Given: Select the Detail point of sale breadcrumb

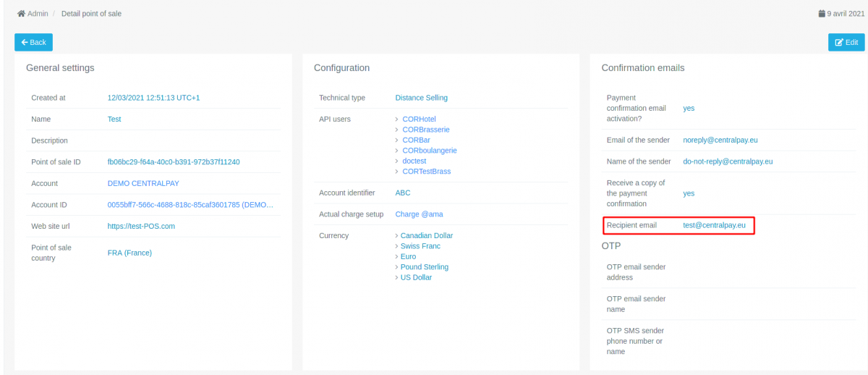Looking at the screenshot, I should (91, 14).
